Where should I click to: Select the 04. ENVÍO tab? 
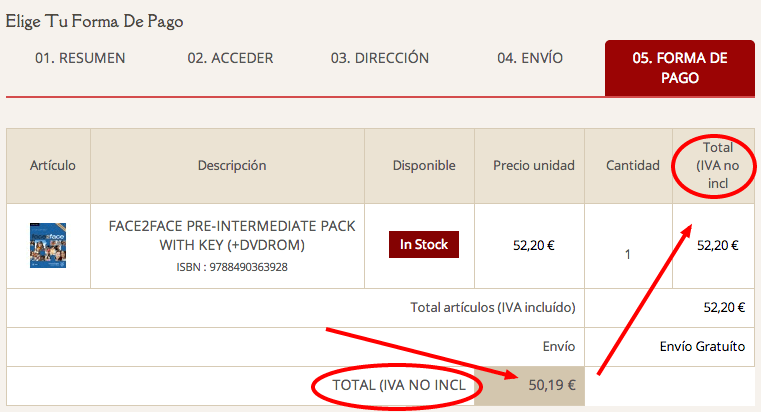tap(530, 58)
